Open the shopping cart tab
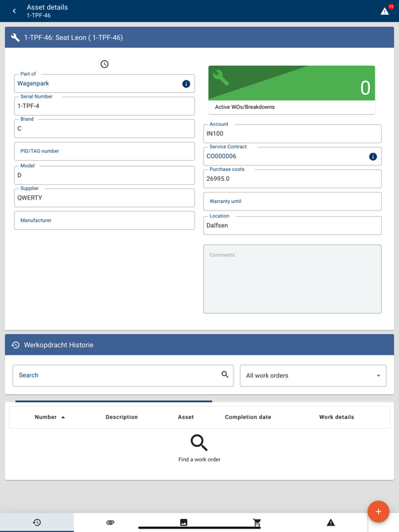The image size is (399, 532). point(257,522)
